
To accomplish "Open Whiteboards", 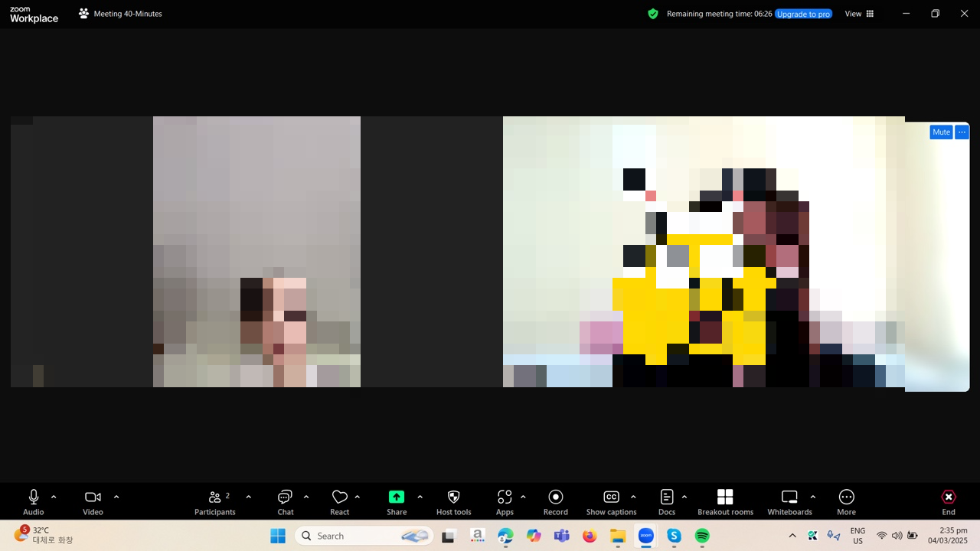I will coord(789,502).
